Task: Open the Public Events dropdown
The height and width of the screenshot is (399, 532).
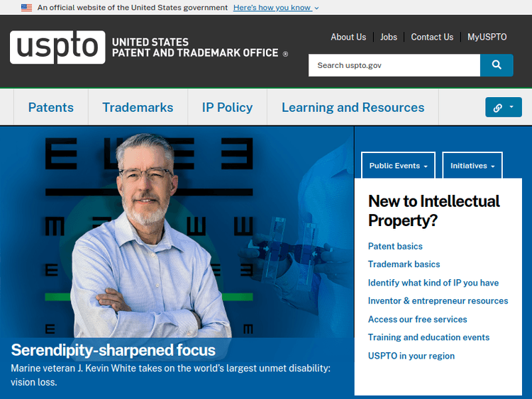Action: (399, 165)
